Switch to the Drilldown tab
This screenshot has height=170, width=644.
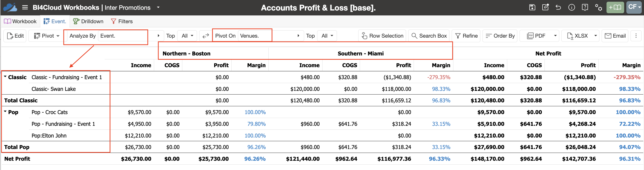[x=88, y=21]
